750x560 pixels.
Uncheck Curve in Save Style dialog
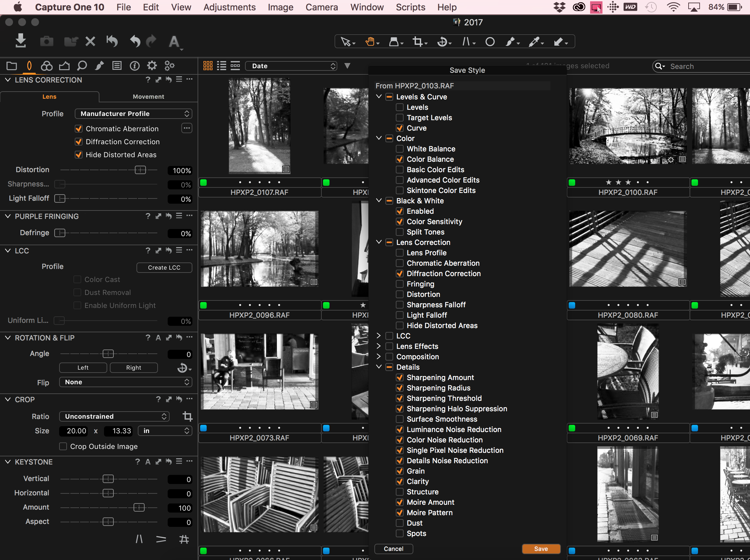(400, 128)
